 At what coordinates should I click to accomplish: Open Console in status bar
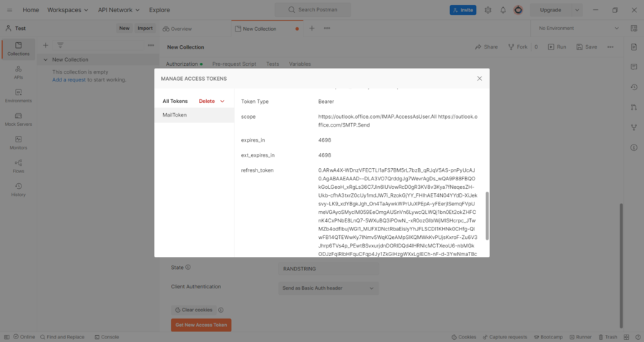tap(107, 337)
